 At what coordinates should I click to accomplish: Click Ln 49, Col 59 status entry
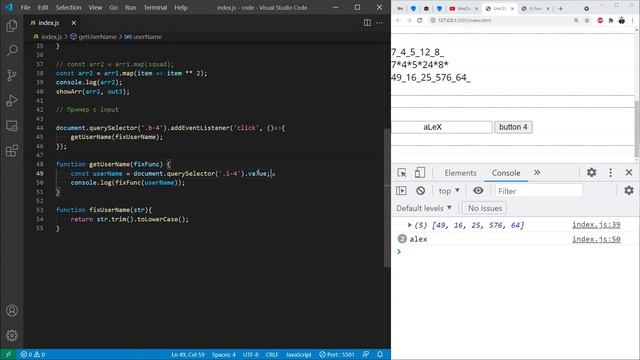188,354
